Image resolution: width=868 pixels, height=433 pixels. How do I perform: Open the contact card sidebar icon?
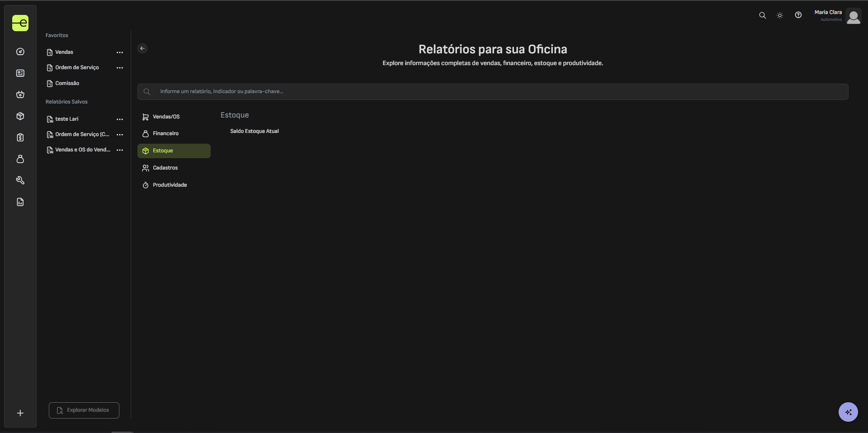pos(20,73)
